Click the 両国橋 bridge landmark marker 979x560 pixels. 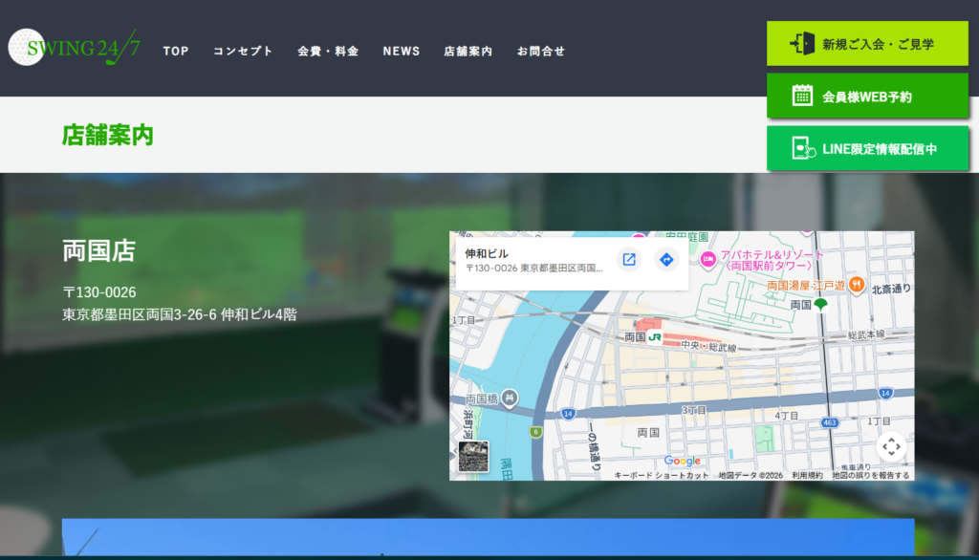(x=511, y=398)
